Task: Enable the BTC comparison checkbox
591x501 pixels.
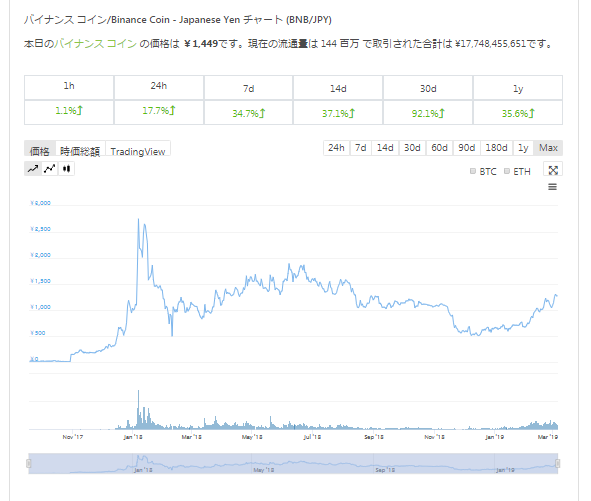Action: (x=473, y=171)
